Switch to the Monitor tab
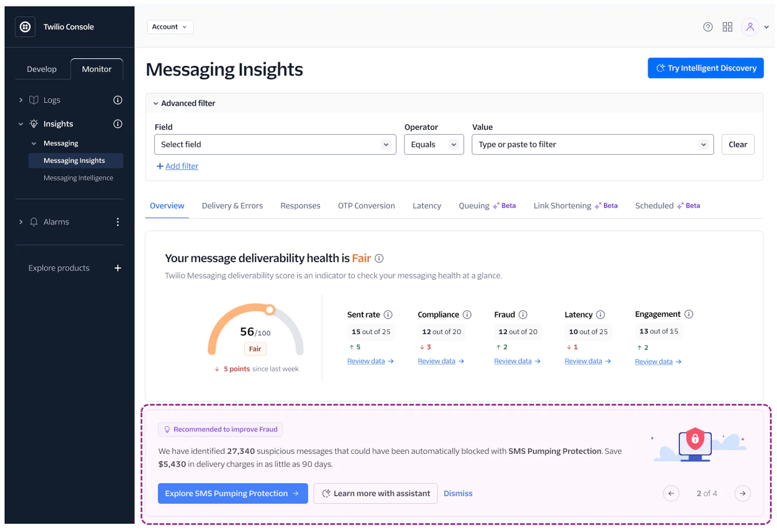The height and width of the screenshot is (532, 777). click(97, 69)
